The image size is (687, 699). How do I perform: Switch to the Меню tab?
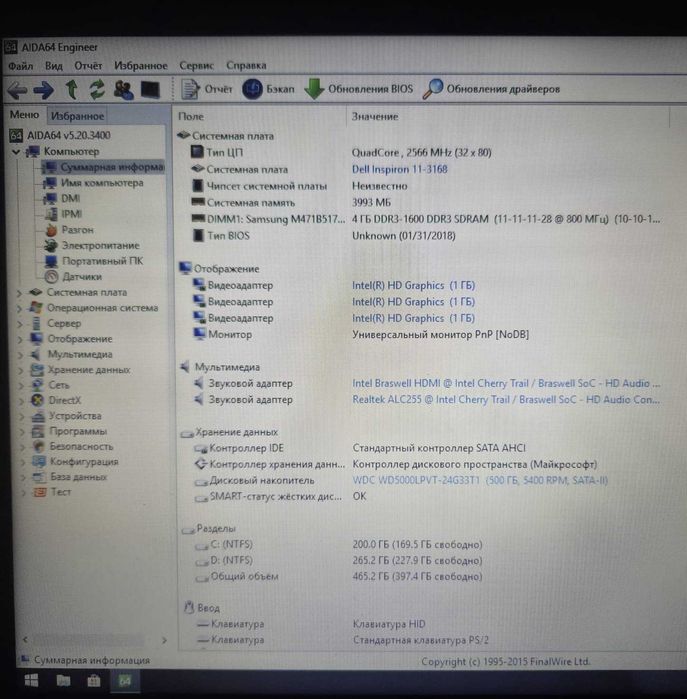(x=25, y=115)
